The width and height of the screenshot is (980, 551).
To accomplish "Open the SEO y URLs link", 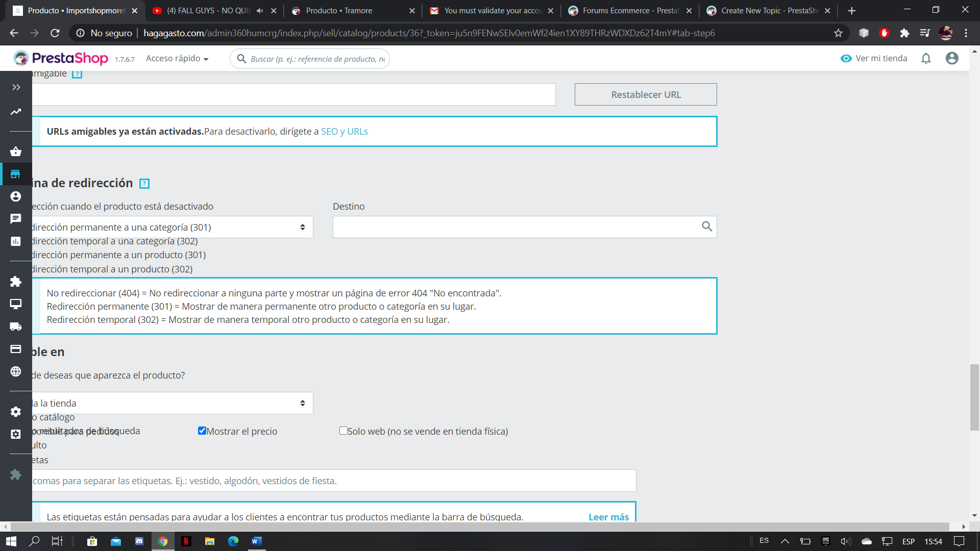I will coord(345,131).
